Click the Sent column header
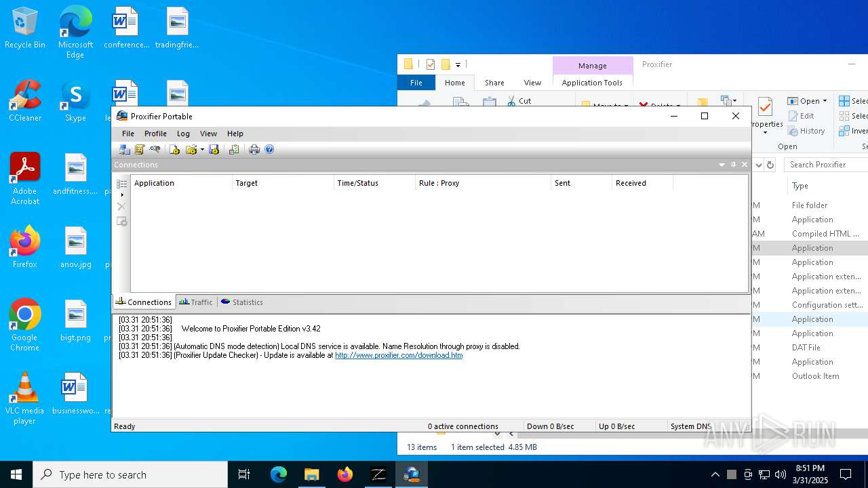 coord(581,183)
